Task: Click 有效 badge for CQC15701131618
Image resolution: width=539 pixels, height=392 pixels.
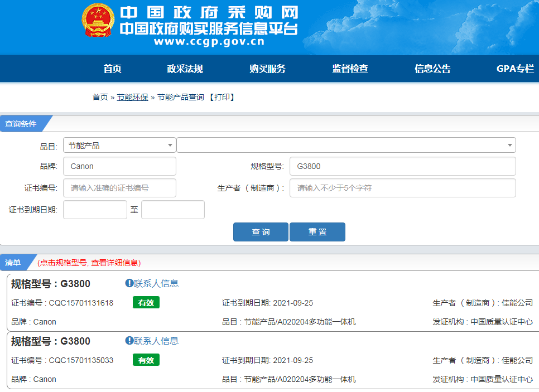Action: click(146, 303)
